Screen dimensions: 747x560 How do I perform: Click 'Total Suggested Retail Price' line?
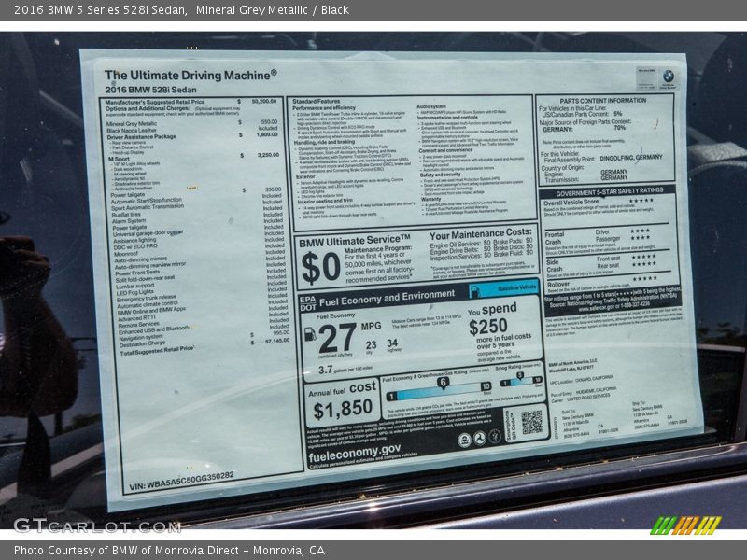[157, 351]
